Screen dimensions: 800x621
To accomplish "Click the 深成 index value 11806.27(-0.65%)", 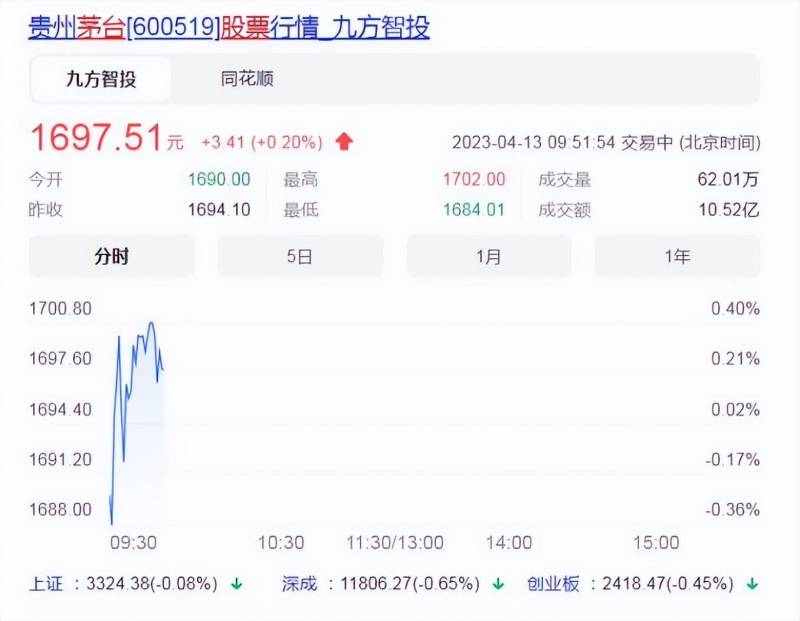I will coord(410,583).
